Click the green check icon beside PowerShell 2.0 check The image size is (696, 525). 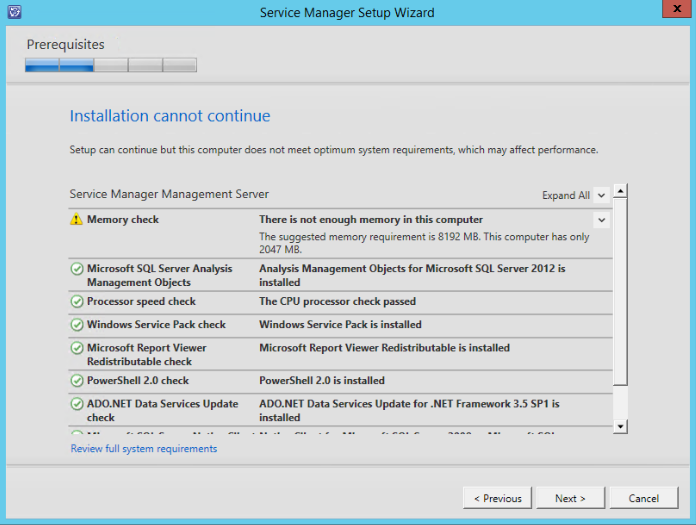pos(77,381)
